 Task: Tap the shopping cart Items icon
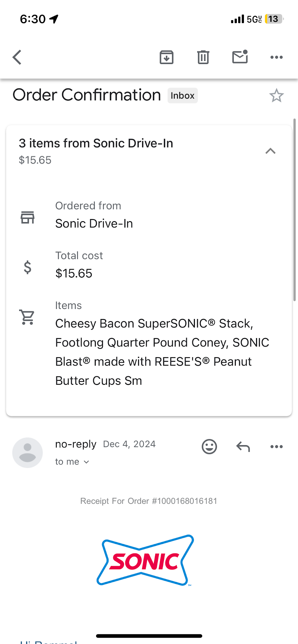coord(27,317)
